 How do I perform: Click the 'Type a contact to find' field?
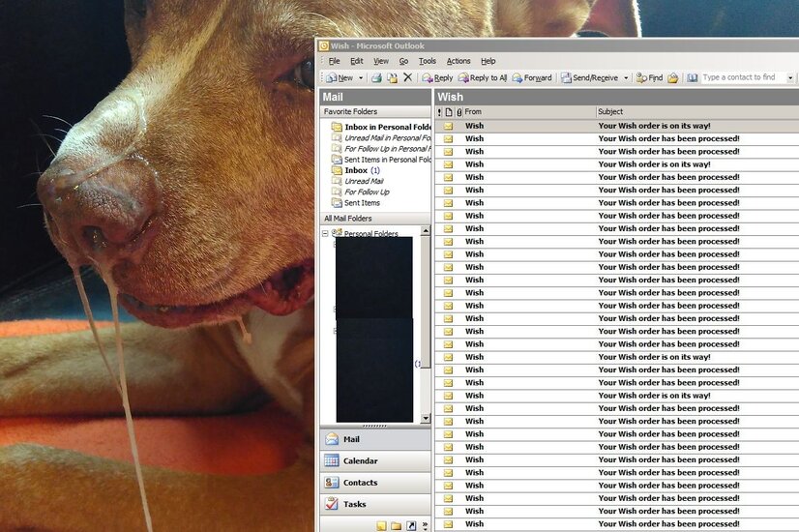[x=743, y=77]
